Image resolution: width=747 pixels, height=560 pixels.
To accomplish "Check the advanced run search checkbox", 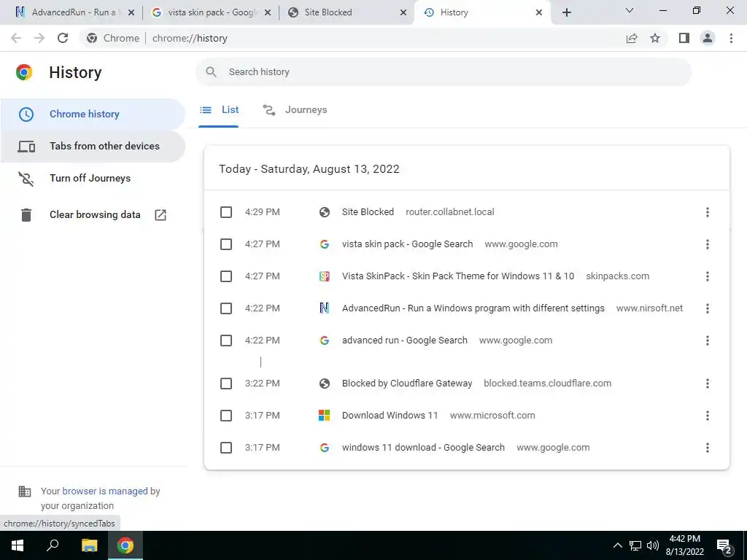I will [x=226, y=341].
